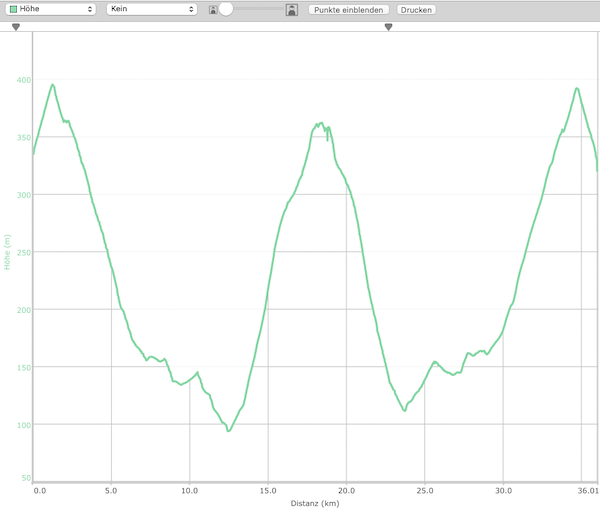
Task: Click the lowest curve point near 12.5 km
Action: (229, 430)
